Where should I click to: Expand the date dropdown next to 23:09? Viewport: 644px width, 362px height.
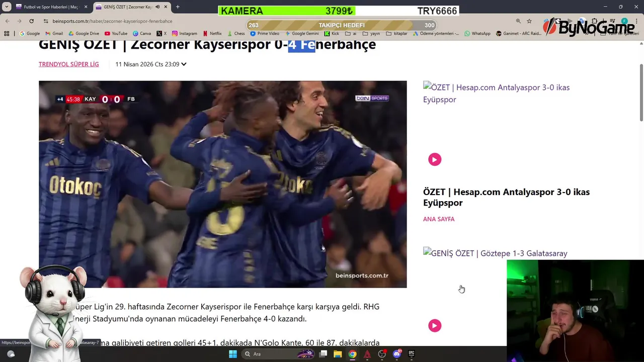click(184, 64)
